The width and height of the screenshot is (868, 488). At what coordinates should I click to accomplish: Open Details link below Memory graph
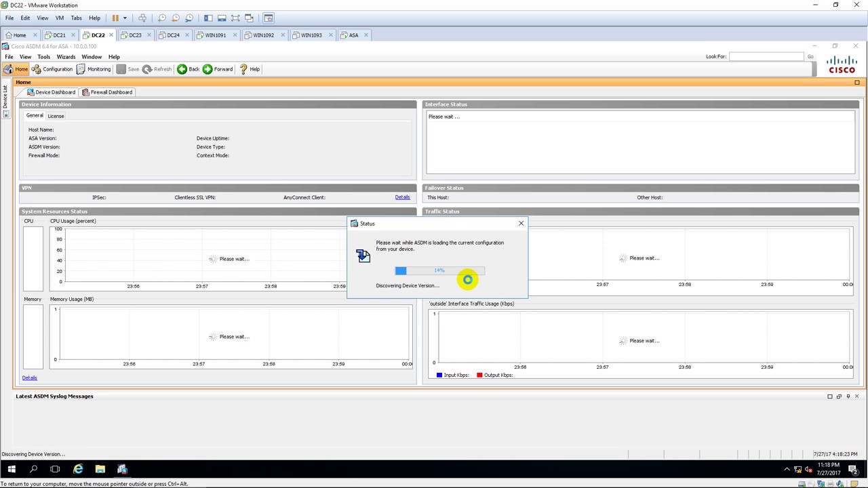pos(29,378)
